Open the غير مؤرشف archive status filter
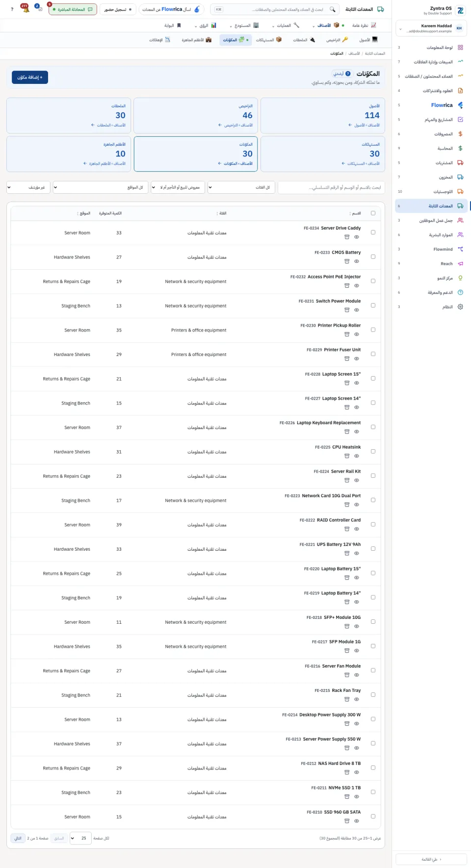The image size is (471, 868). (28, 187)
